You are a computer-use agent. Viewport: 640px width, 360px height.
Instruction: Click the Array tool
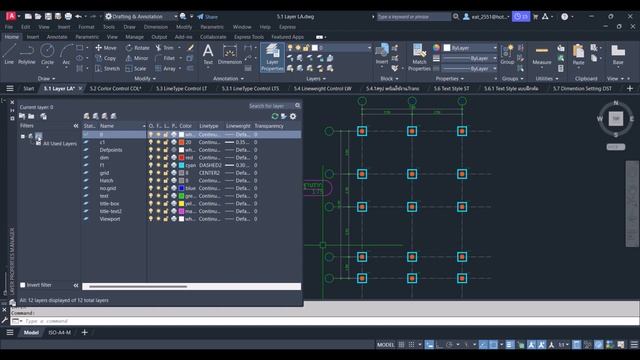pos(165,69)
